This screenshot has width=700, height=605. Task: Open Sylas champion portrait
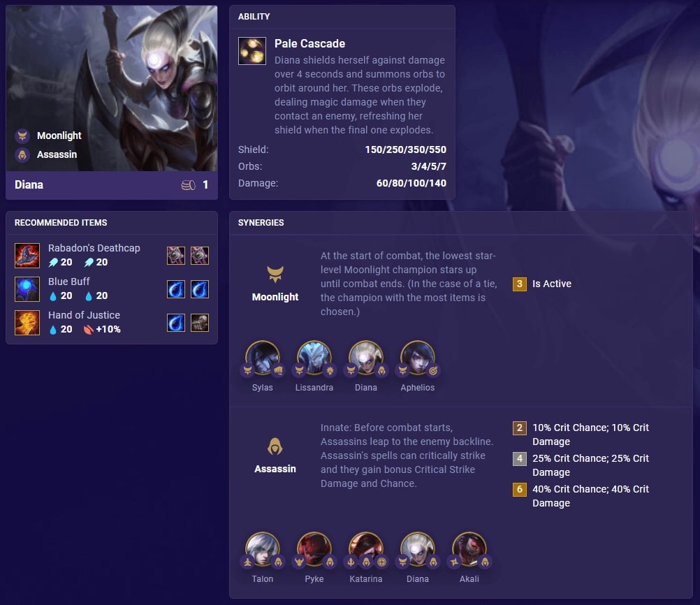point(263,358)
